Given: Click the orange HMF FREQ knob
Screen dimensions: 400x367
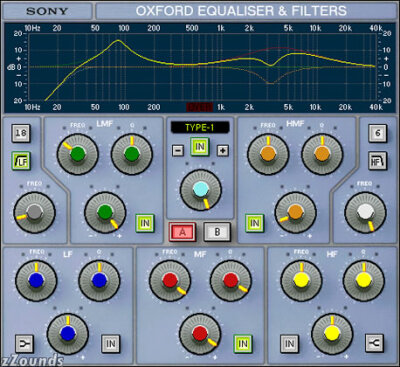Looking at the screenshot, I should (x=268, y=154).
